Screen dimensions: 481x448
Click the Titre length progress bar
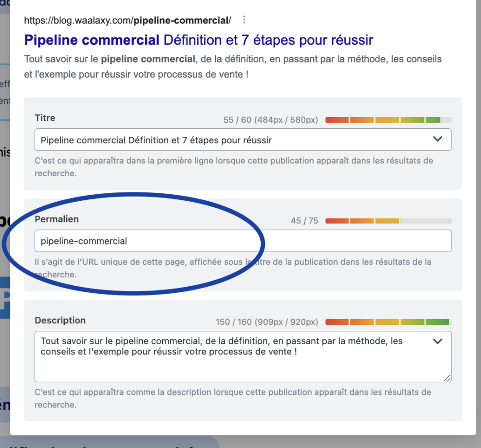coord(388,120)
